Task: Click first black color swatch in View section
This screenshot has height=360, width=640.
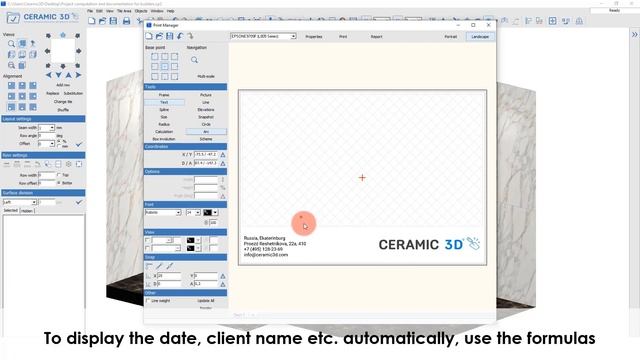Action: (191, 240)
